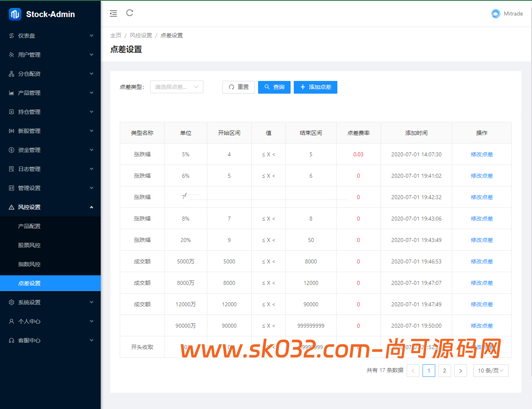
Task: Click the 日志管理 log management icon
Action: pyautogui.click(x=11, y=169)
